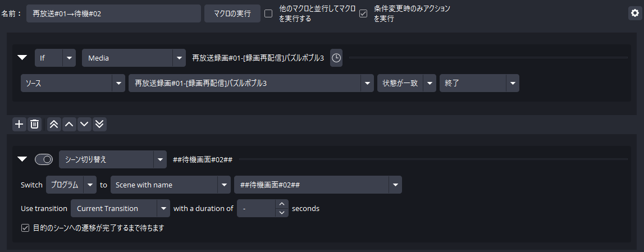This screenshot has width=644, height=252.
Task: Toggle the scene switch action enable switch
Action: (x=44, y=159)
